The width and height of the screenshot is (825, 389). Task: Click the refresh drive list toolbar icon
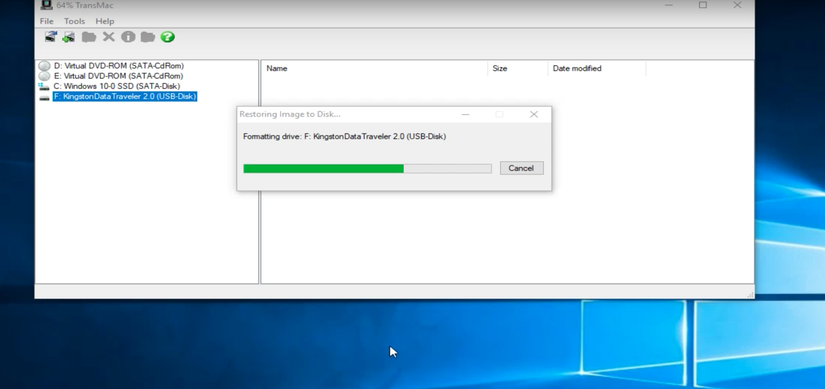(51, 37)
